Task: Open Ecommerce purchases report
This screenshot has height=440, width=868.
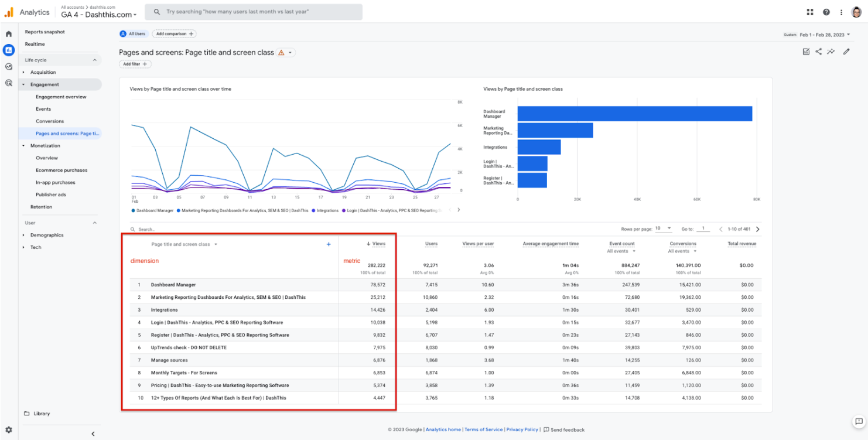Action: [61, 170]
